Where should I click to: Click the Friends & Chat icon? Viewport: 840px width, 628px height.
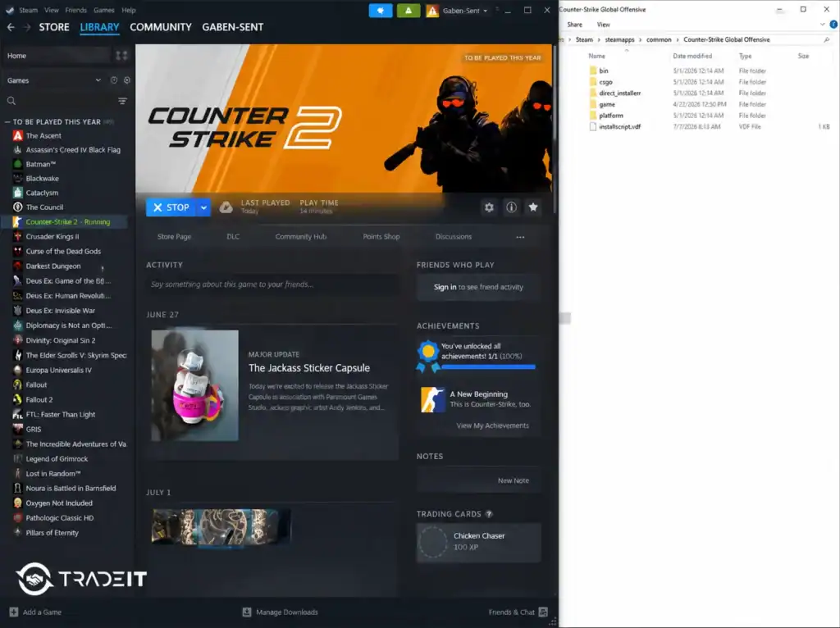(543, 612)
